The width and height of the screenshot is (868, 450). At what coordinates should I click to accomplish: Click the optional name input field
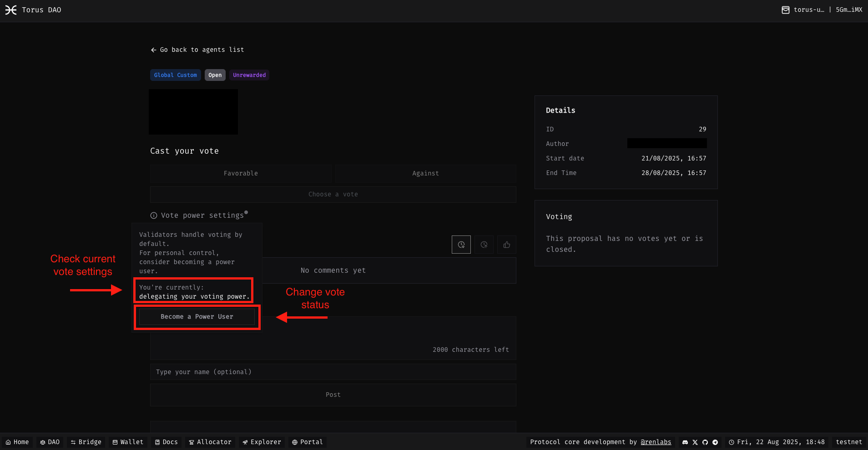point(333,372)
